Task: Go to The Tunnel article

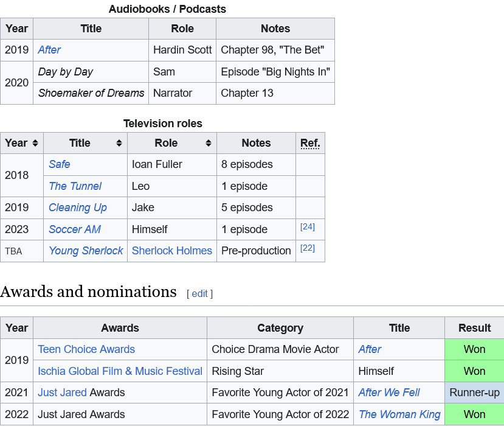Action: pyautogui.click(x=75, y=186)
